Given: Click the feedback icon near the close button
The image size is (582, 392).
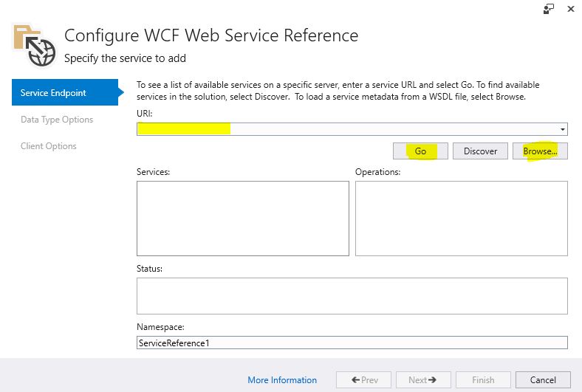Looking at the screenshot, I should pos(548,9).
